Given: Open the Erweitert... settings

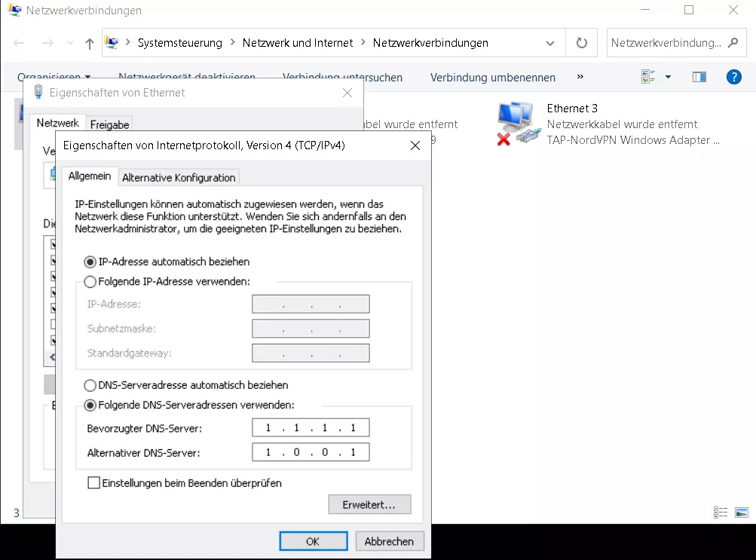Looking at the screenshot, I should 370,504.
